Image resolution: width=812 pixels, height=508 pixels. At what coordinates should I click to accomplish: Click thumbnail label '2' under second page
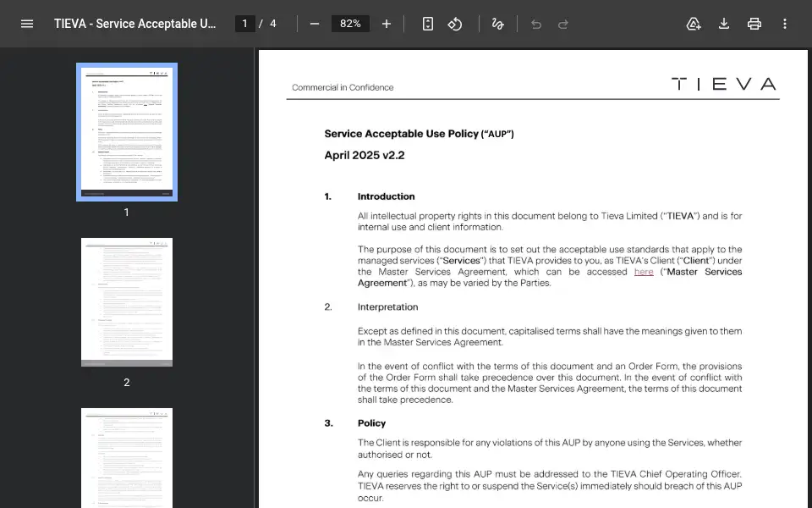point(126,383)
